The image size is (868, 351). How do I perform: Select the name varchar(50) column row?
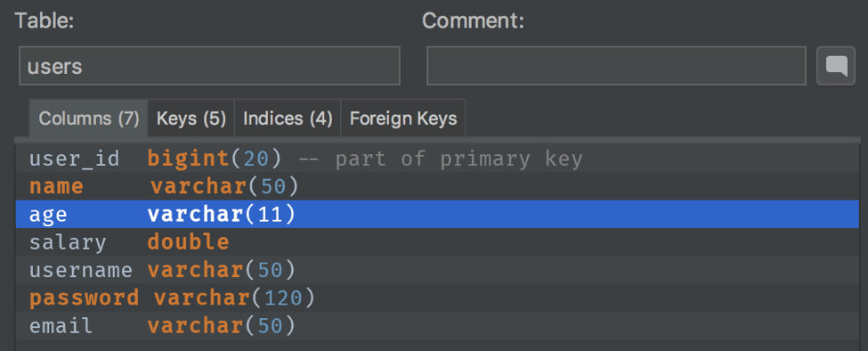(437, 186)
